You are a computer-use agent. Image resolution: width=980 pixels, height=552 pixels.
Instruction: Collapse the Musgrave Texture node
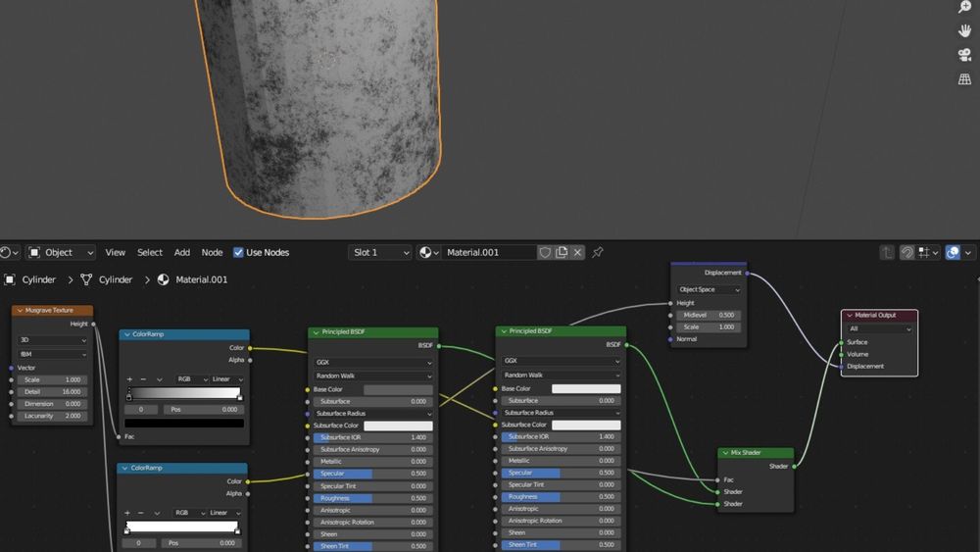[x=20, y=311]
